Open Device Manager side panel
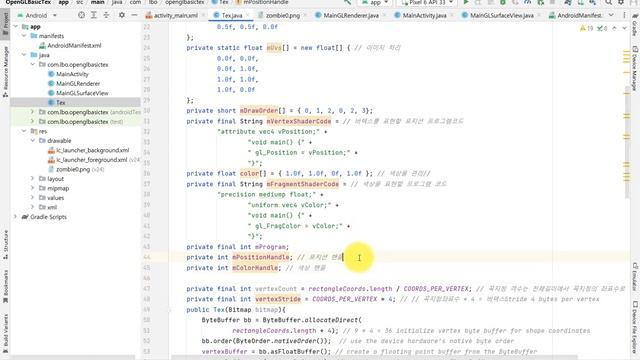This screenshot has height=360, width=640. (x=635, y=68)
